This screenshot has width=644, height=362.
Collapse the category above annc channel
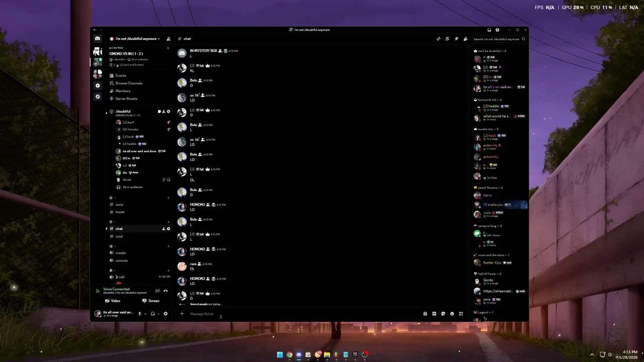pos(112,198)
